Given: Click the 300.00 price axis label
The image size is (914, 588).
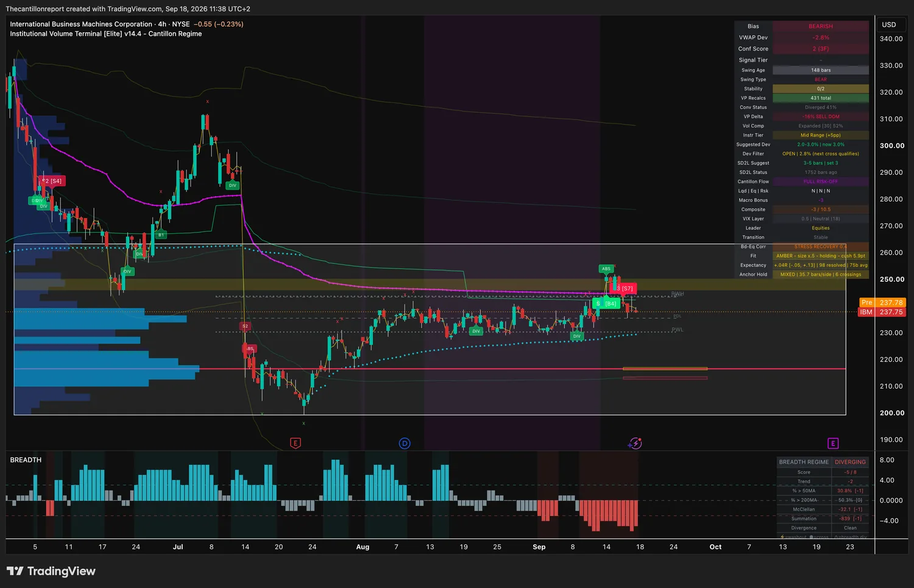Looking at the screenshot, I should coord(892,146).
